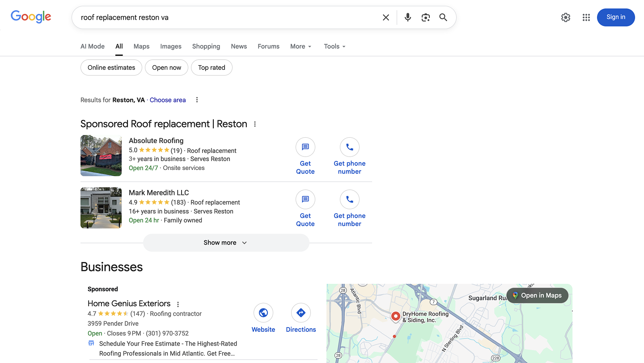This screenshot has height=363, width=644.
Task: Open the Mark Meredith LLC listing title
Action: 159,193
